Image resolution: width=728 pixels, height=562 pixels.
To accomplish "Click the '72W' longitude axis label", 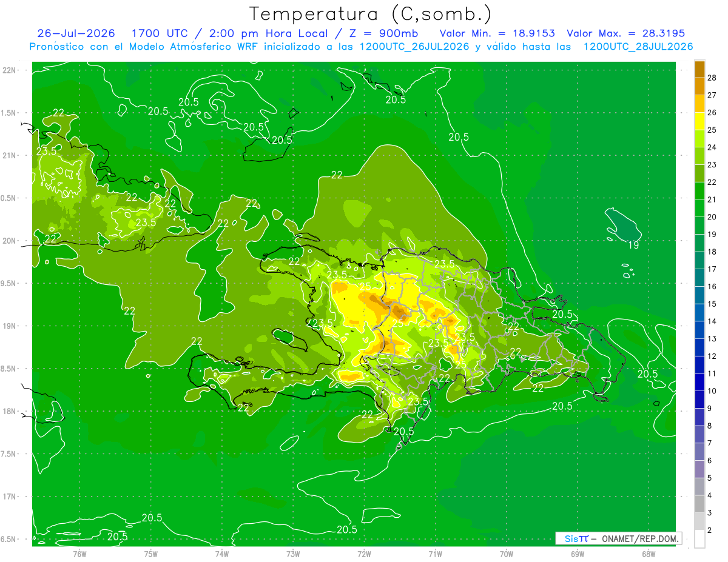I will 364,554.
